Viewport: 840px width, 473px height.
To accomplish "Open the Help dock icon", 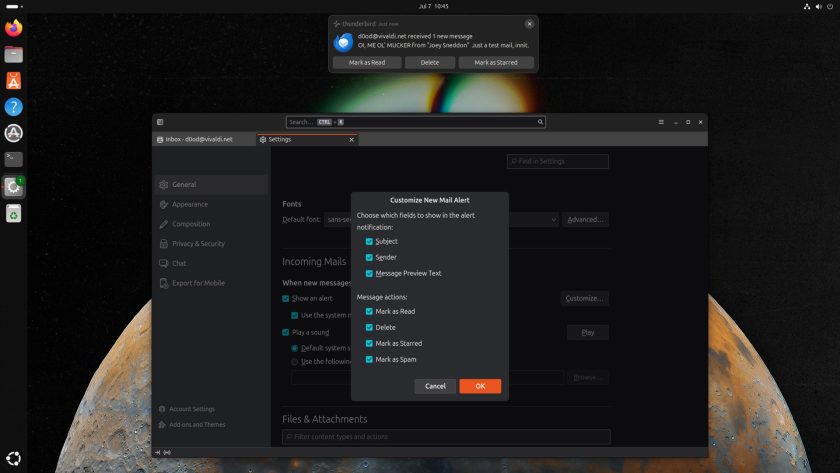I will (13, 107).
